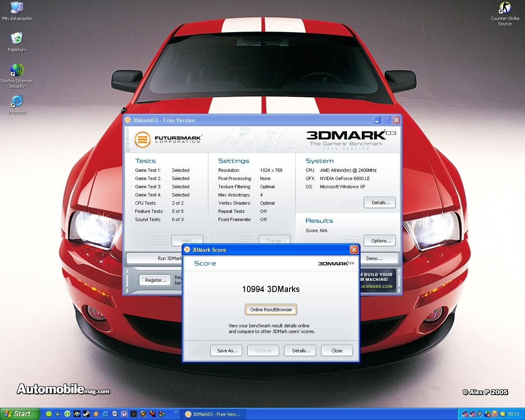
Task: Launch Counter-Strike Source from the desktop
Action: [x=505, y=14]
